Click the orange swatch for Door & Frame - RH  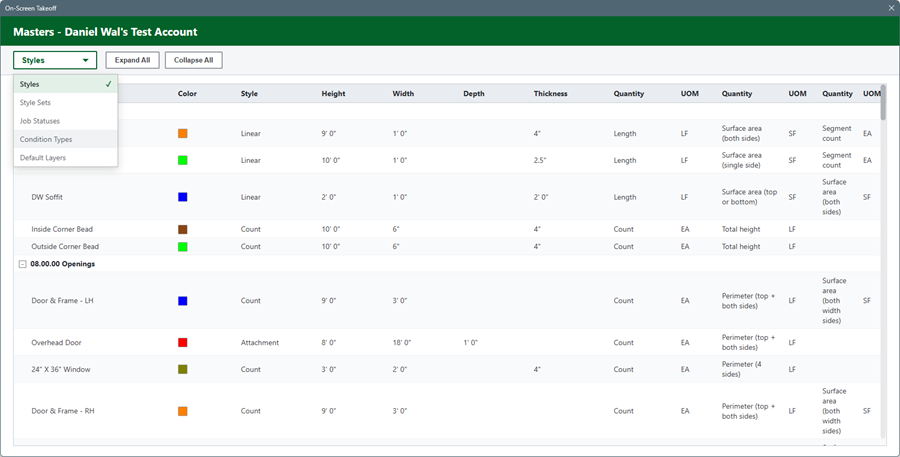(x=183, y=411)
